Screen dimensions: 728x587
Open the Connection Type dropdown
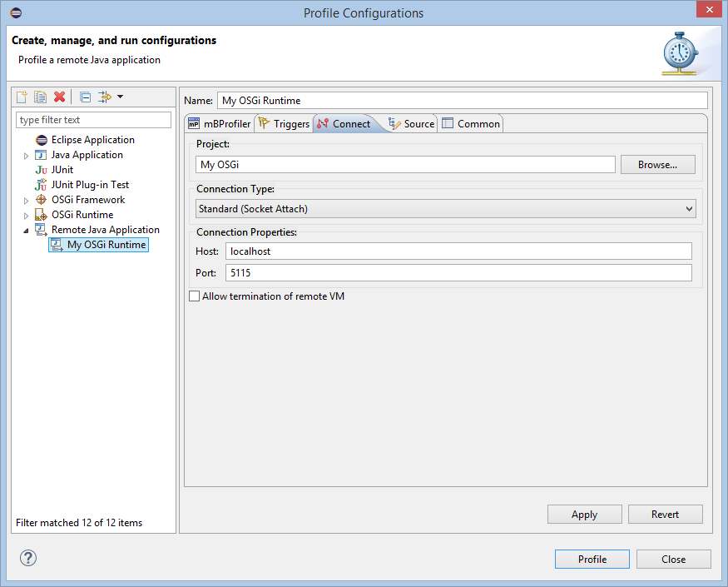pos(445,209)
